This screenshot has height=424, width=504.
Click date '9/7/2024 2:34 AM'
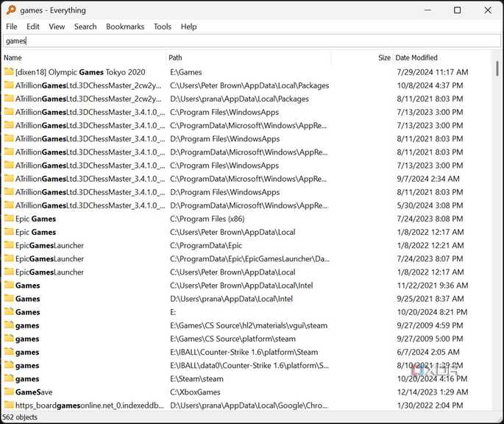[428, 179]
